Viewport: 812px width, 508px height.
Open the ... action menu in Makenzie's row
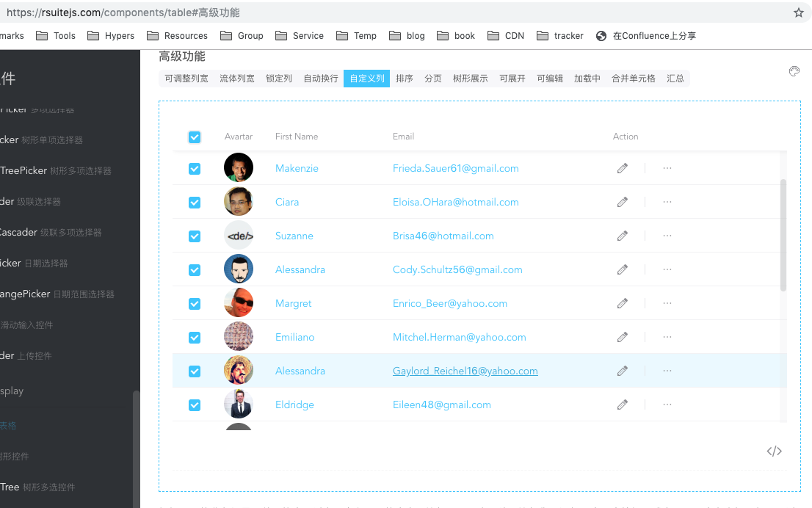click(x=667, y=167)
